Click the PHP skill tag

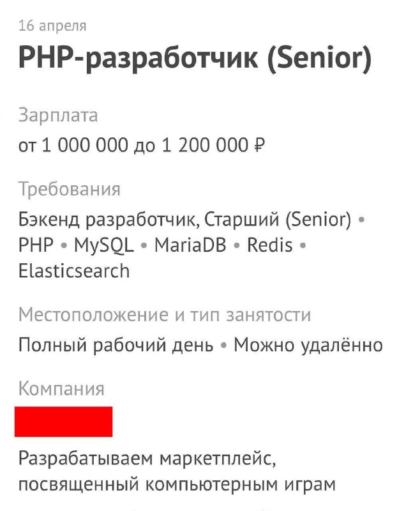pyautogui.click(x=36, y=245)
